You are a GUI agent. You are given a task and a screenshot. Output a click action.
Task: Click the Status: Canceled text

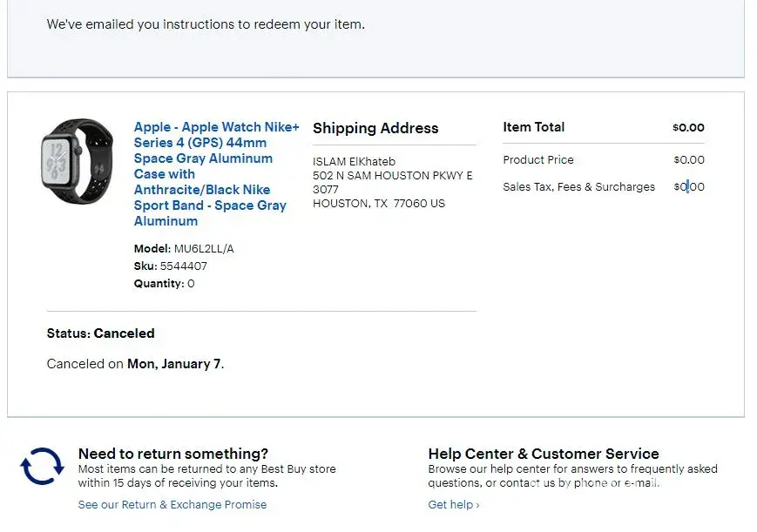(x=100, y=333)
